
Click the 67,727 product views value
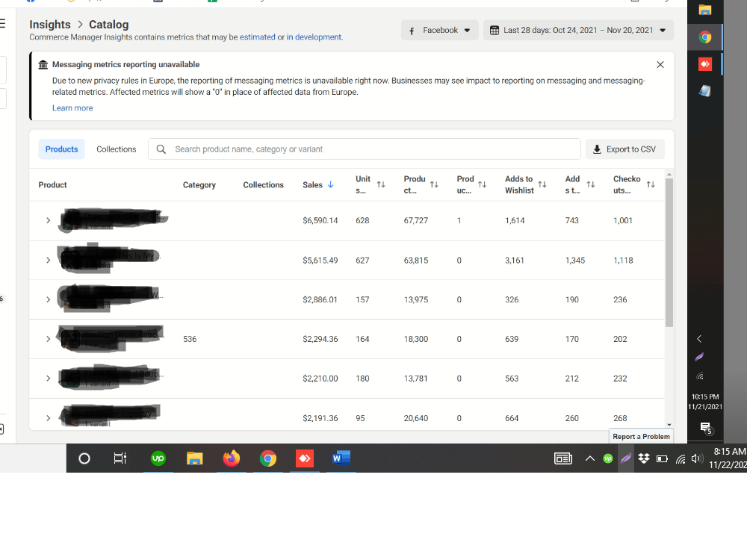(416, 220)
